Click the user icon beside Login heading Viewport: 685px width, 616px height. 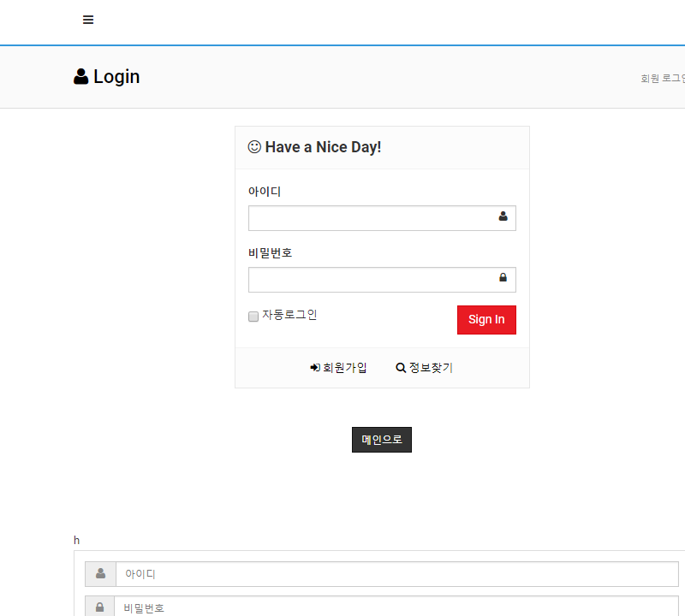coord(81,77)
